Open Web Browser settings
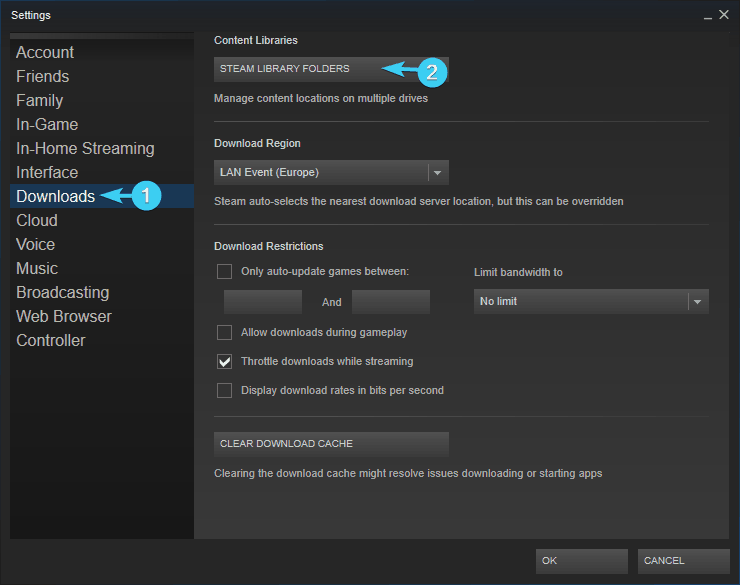The height and width of the screenshot is (585, 740). pos(101,317)
